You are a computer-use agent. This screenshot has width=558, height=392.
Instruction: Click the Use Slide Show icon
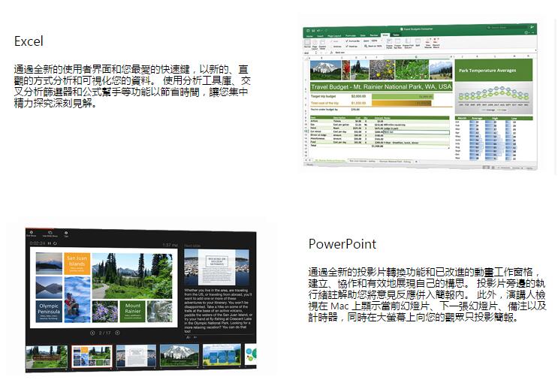(x=50, y=234)
